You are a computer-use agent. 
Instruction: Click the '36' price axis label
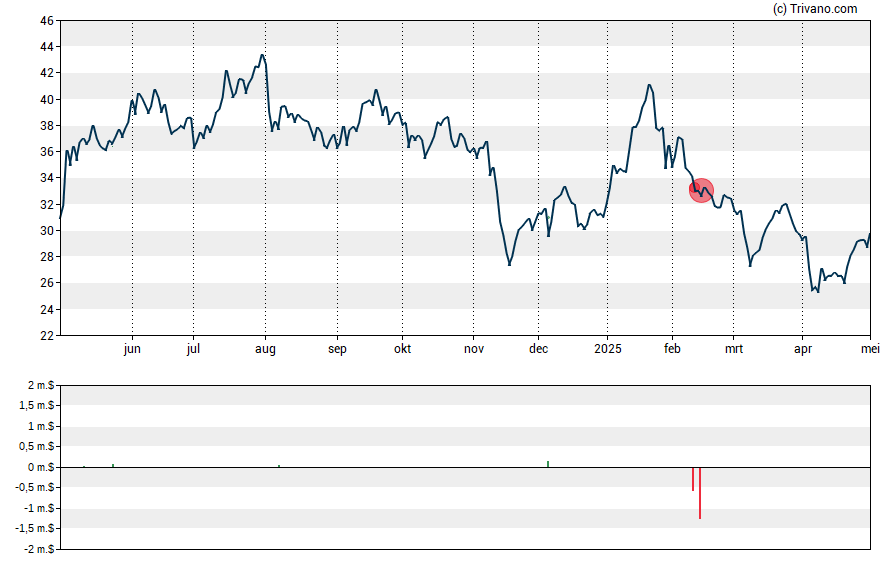(x=47, y=152)
